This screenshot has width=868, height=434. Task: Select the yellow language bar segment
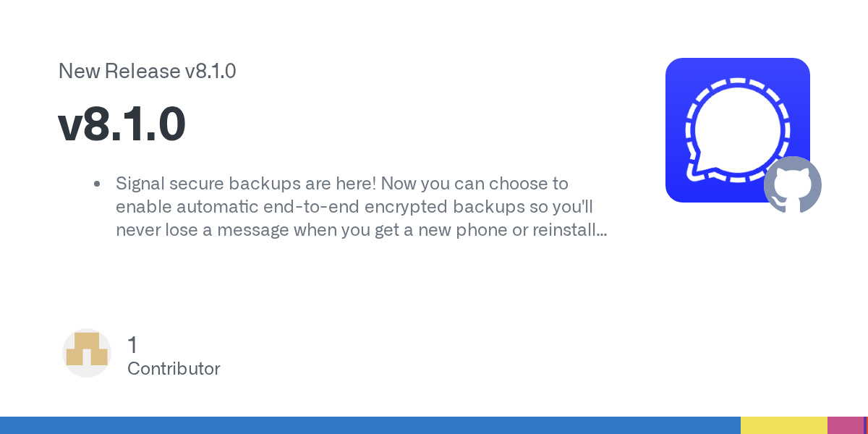[x=783, y=425]
